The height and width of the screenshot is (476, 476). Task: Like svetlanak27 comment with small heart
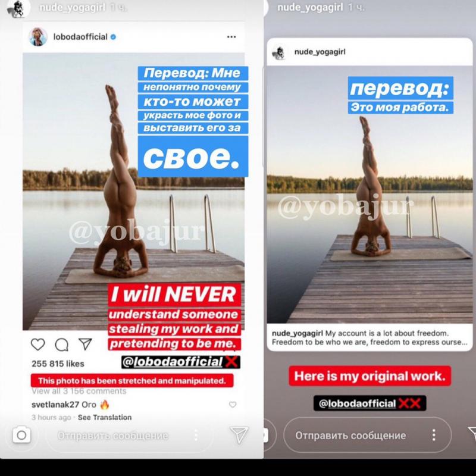click(x=233, y=405)
